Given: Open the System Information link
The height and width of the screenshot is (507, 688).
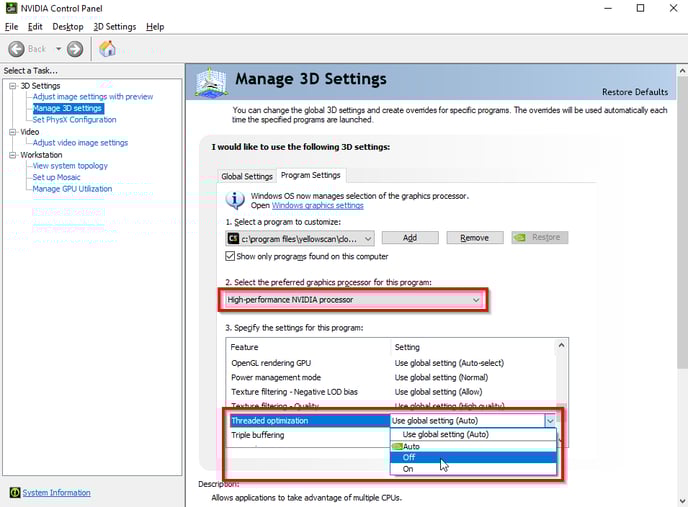Looking at the screenshot, I should [56, 493].
